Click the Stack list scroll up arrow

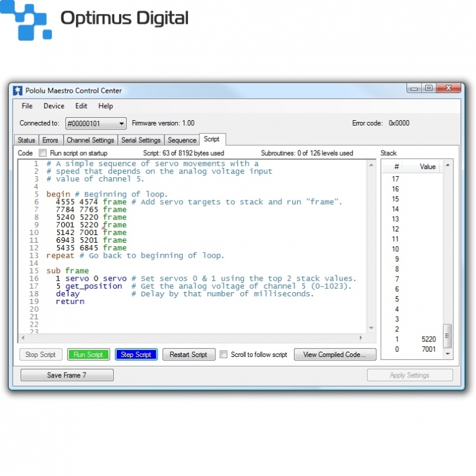(x=447, y=165)
